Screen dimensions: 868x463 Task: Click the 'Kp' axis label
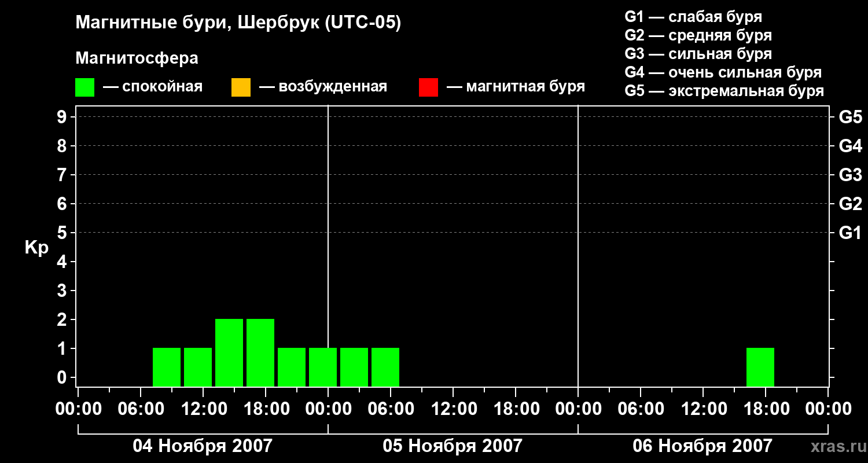(x=36, y=248)
